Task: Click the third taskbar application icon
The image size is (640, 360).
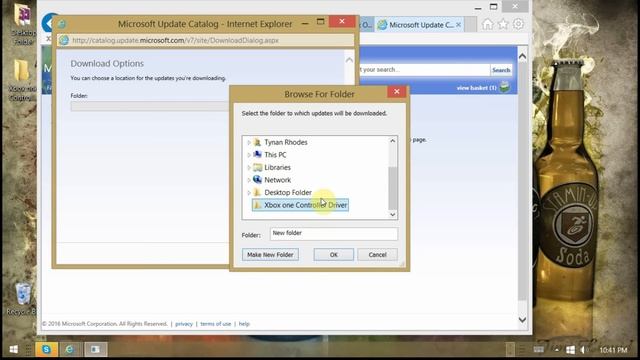Action: (96, 349)
